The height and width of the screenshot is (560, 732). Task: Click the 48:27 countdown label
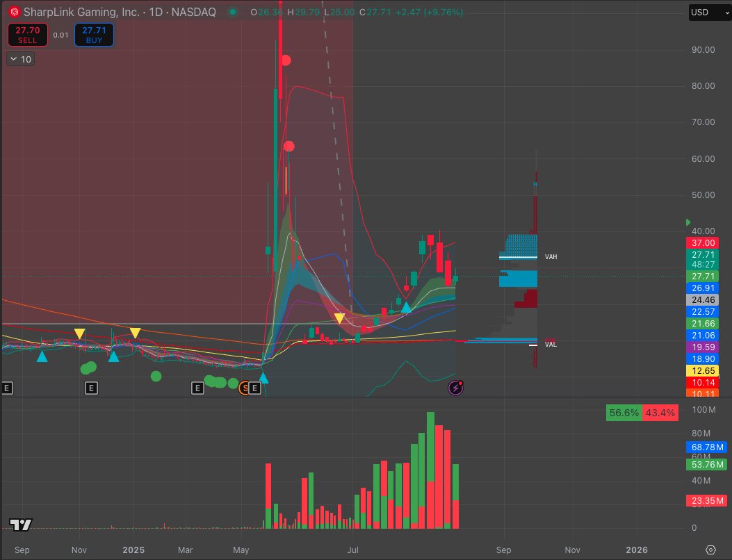[703, 265]
